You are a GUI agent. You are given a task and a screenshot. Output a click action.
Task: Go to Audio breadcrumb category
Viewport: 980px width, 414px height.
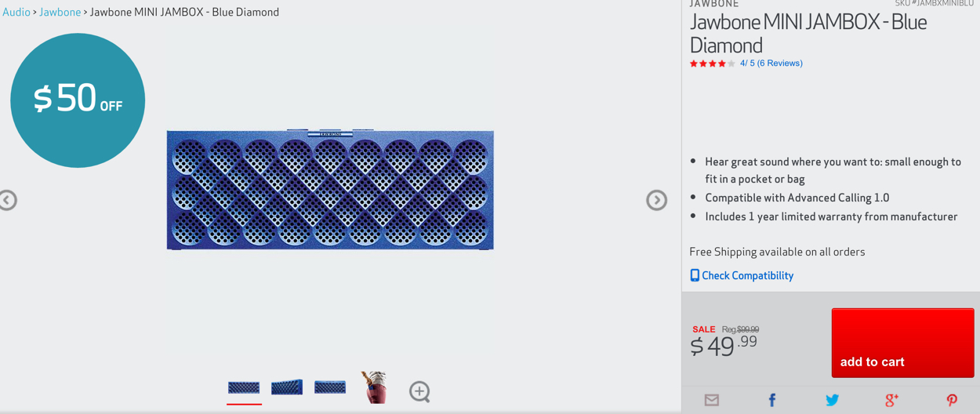coord(16,12)
